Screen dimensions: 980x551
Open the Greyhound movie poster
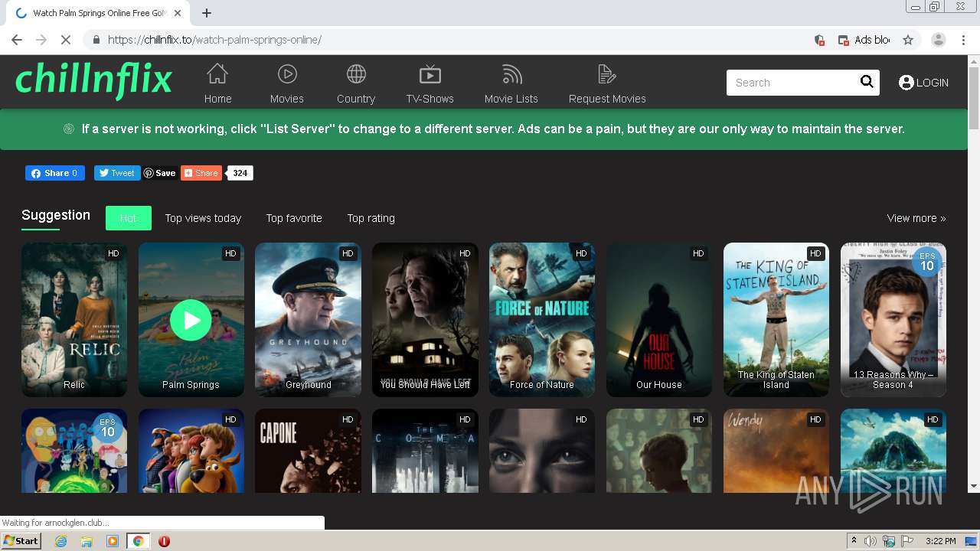click(x=308, y=320)
